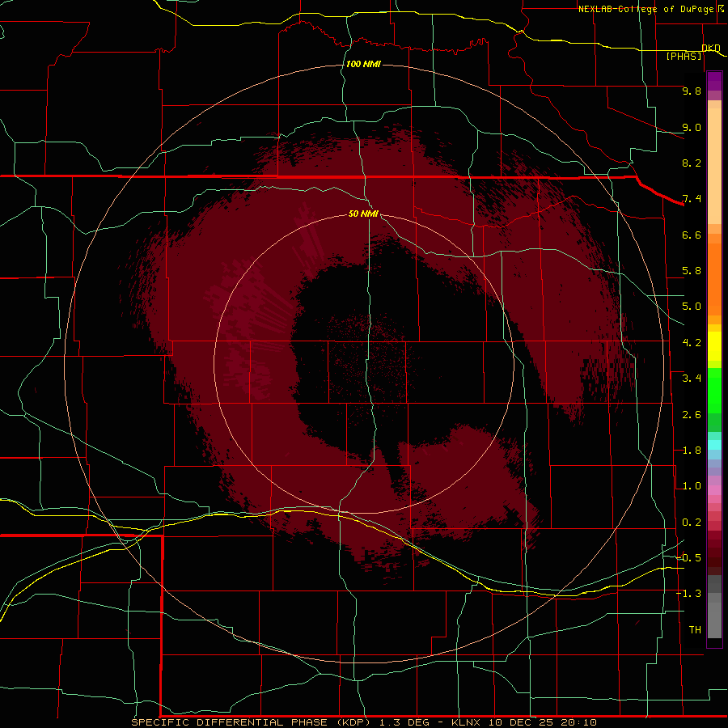The width and height of the screenshot is (728, 728).
Task: Select the pink band near 1.0
Action: (x=714, y=490)
